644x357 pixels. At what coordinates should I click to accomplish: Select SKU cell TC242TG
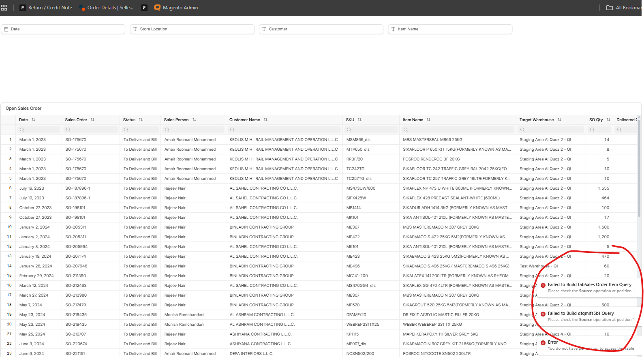tap(355, 169)
